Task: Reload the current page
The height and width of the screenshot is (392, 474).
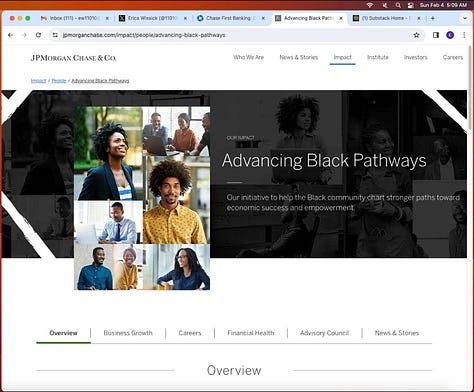Action: 38,35
